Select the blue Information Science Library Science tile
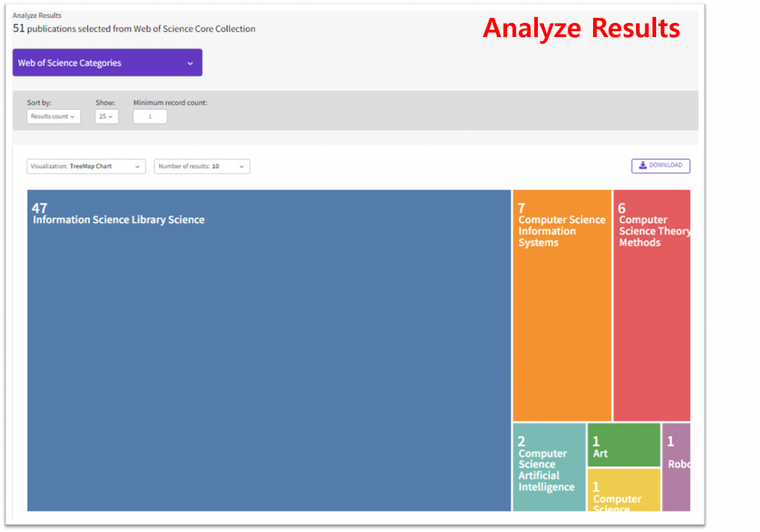Viewport: 760px width, 532px height. coord(269,350)
